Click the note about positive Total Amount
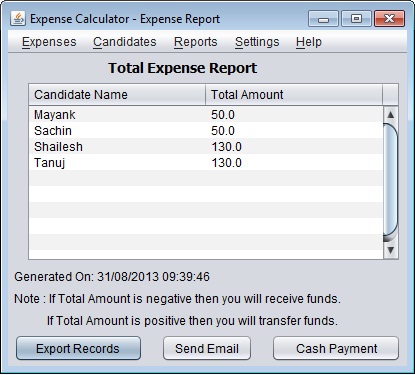This screenshot has width=415, height=375. [x=192, y=321]
